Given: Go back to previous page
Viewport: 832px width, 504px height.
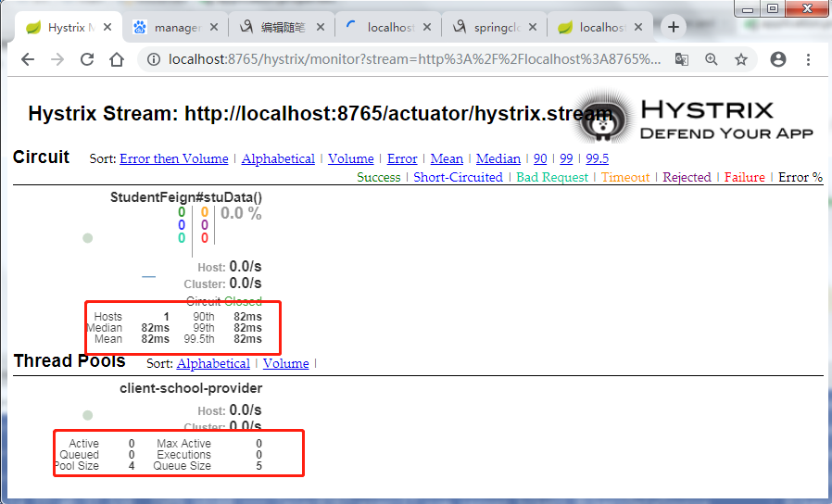Looking at the screenshot, I should pos(28,59).
